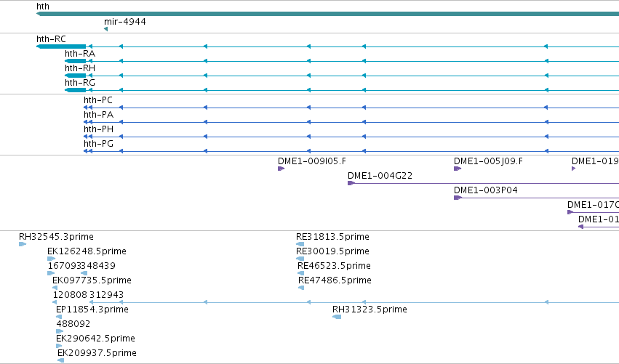Click the mir-4944 arrow glyph
The height and width of the screenshot is (364, 619).
coord(105,29)
